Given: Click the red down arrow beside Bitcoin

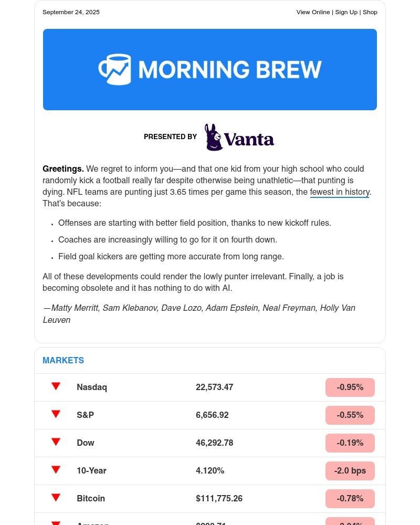Looking at the screenshot, I should pyautogui.click(x=56, y=498).
